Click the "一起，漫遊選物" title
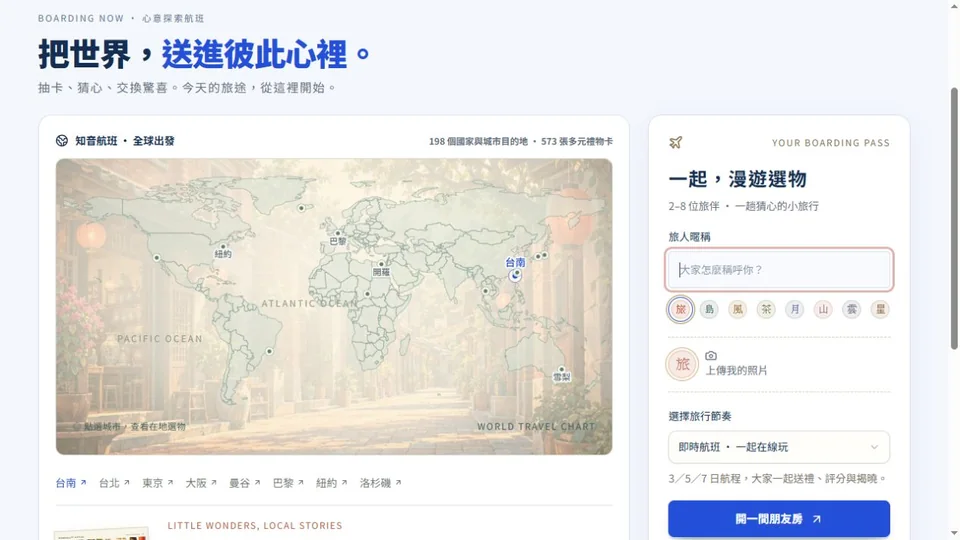This screenshot has width=960, height=540. point(737,179)
